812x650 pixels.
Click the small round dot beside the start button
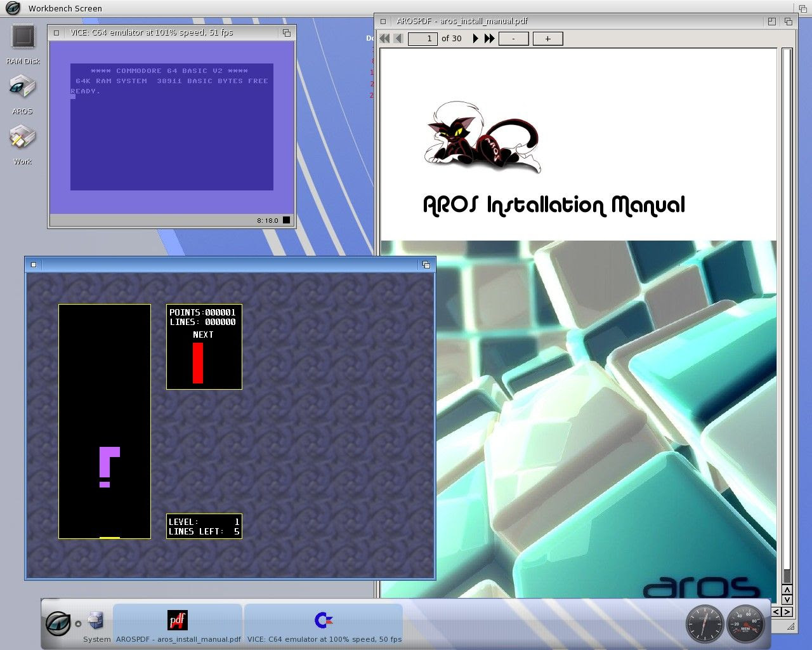78,624
